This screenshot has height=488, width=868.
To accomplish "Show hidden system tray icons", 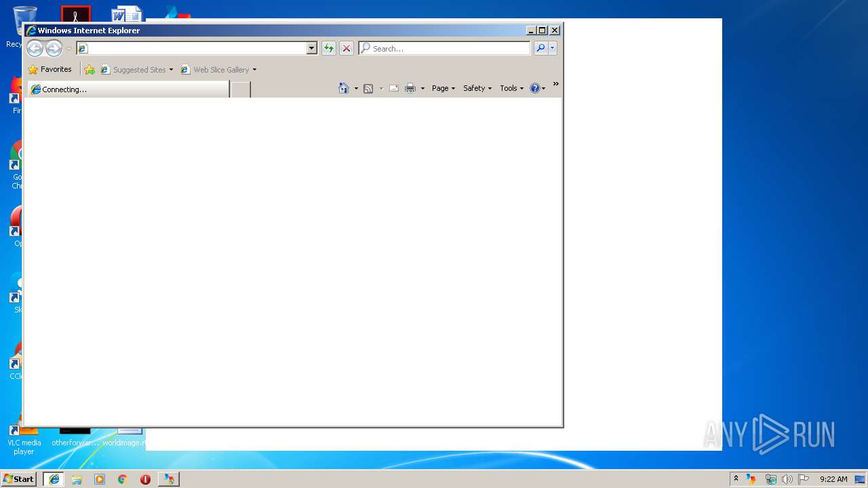I will (x=736, y=479).
